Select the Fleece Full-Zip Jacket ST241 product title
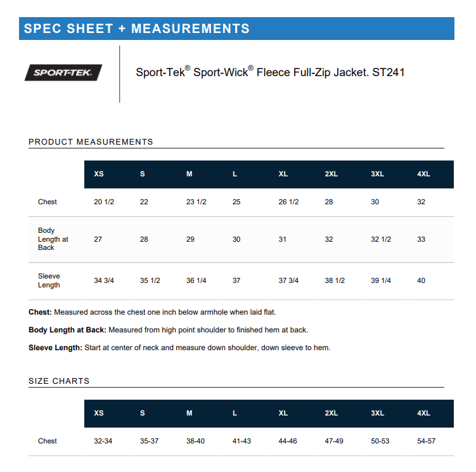Image resolution: width=476 pixels, height=472 pixels. (x=270, y=72)
